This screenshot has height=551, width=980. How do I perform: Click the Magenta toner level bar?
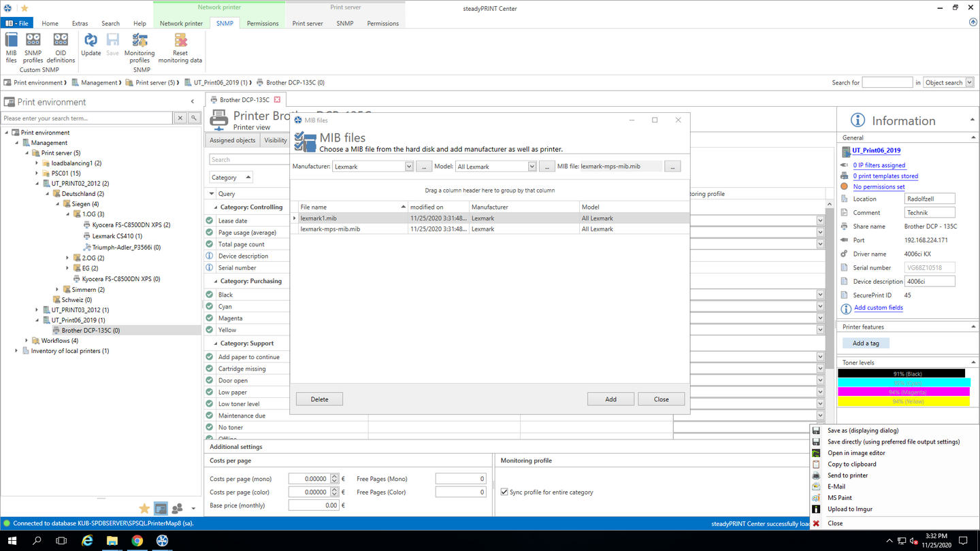[903, 392]
